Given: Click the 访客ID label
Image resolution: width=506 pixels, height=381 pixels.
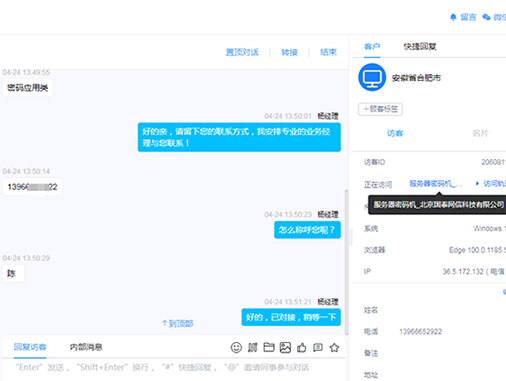Looking at the screenshot, I should (x=374, y=162).
